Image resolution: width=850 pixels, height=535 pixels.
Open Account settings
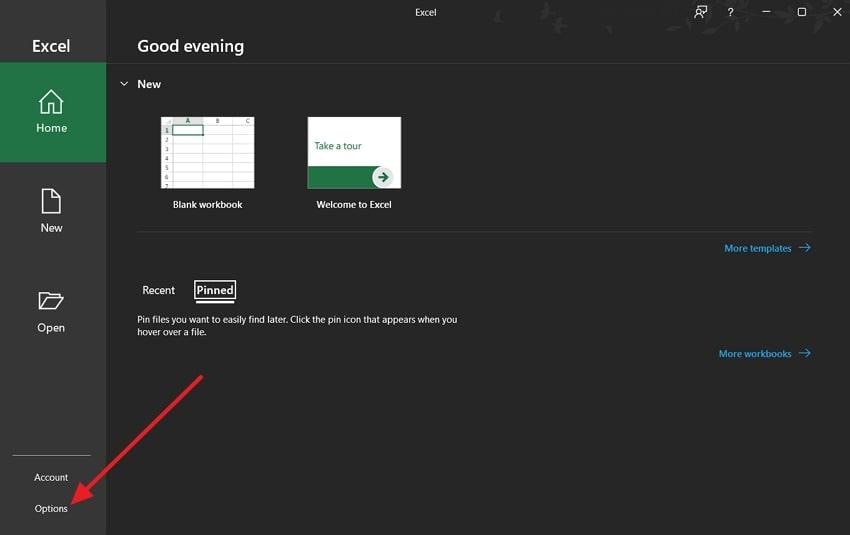(x=51, y=478)
